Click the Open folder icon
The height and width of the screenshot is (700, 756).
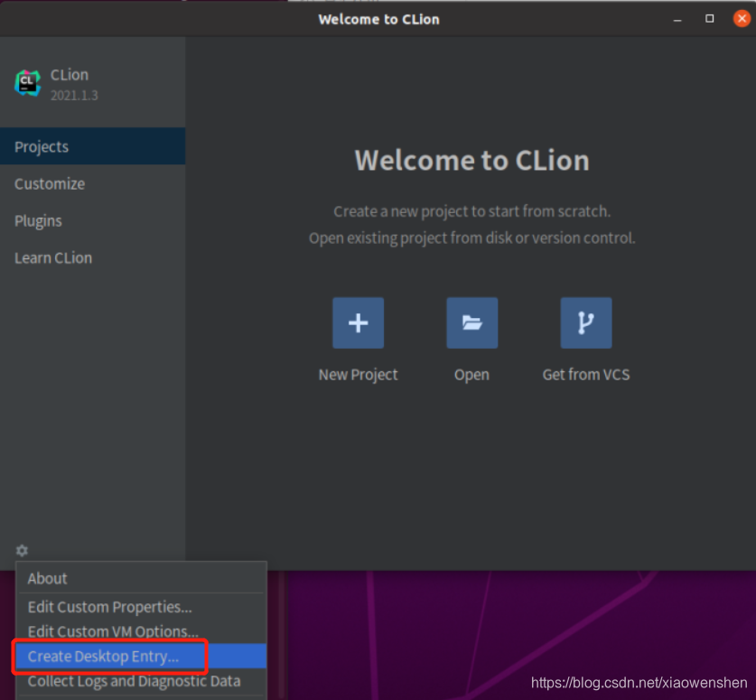pyautogui.click(x=472, y=323)
